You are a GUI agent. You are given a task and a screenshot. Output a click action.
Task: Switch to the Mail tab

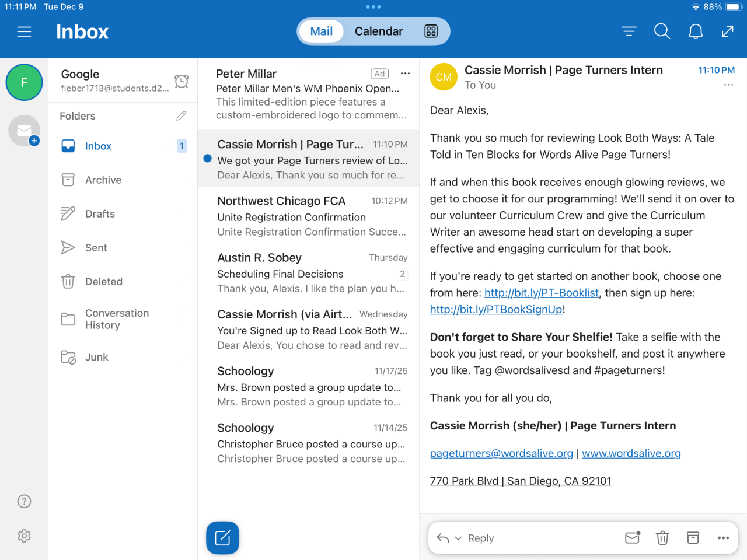point(321,32)
